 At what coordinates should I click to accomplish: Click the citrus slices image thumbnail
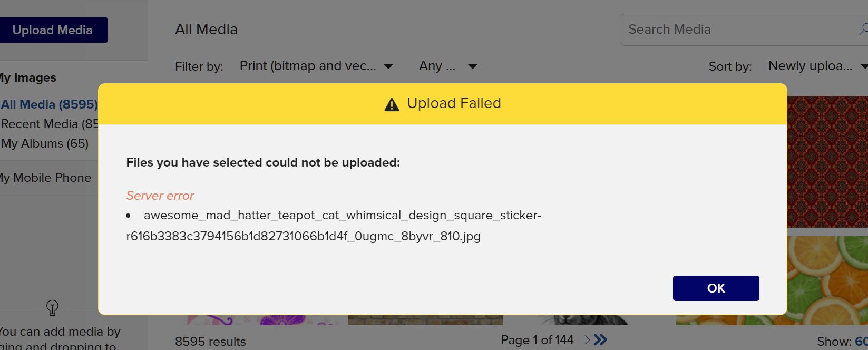[x=827, y=280]
